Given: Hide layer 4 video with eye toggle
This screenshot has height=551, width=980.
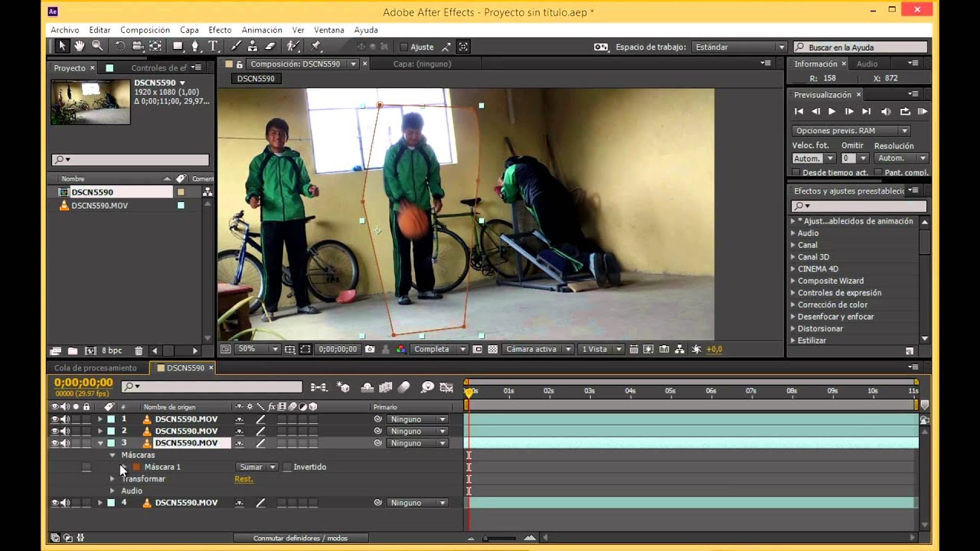Looking at the screenshot, I should [x=55, y=503].
